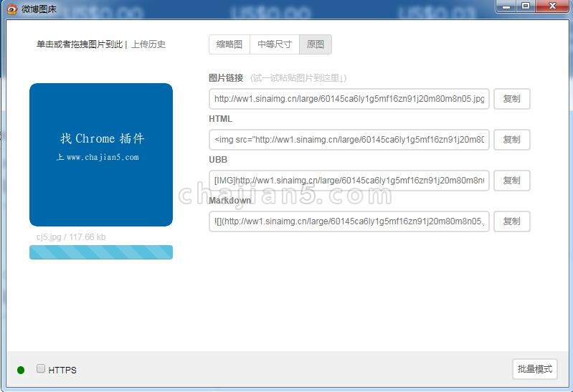Click the cj5.jpg / 117.66 kb file label
This screenshot has width=573, height=392.
tap(71, 237)
